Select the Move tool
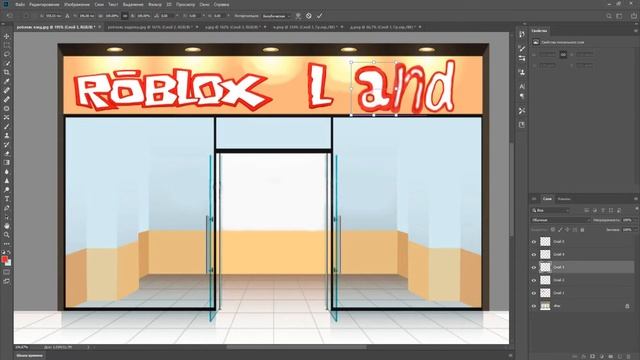This screenshot has width=640, height=360. pyautogui.click(x=7, y=36)
